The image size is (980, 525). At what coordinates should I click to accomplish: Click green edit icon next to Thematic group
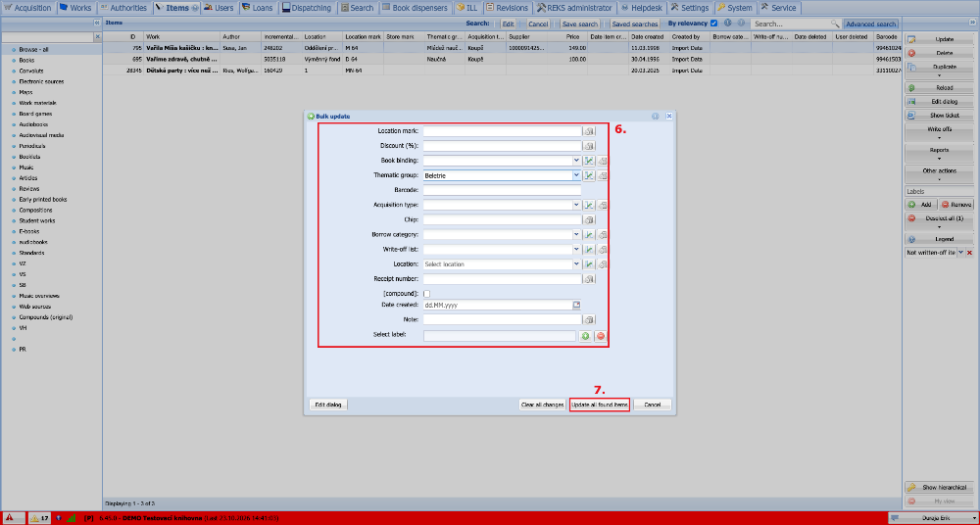click(x=589, y=175)
